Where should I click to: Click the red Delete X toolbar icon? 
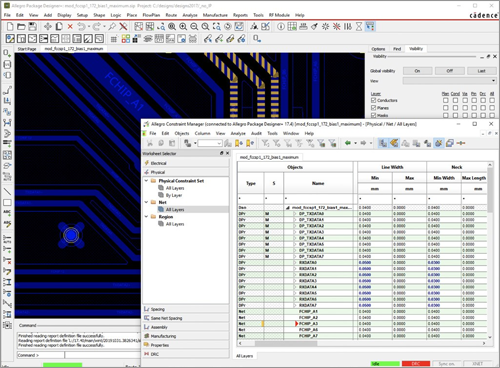[x=70, y=26]
